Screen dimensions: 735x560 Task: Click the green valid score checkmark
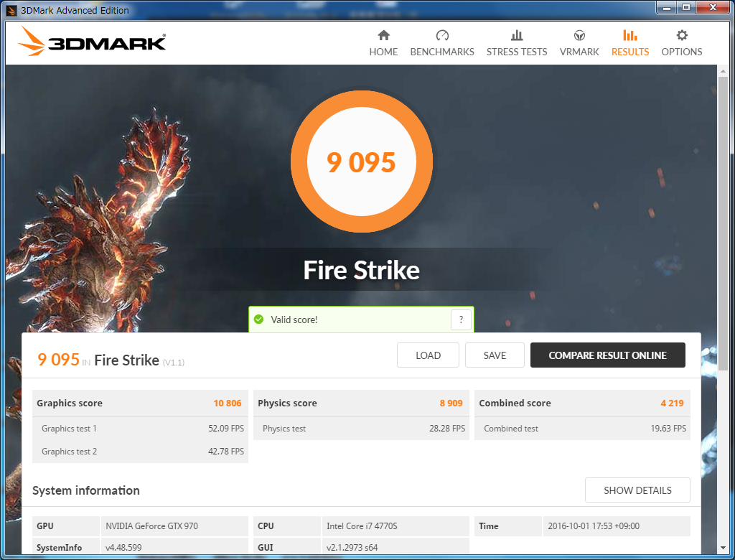[x=258, y=319]
